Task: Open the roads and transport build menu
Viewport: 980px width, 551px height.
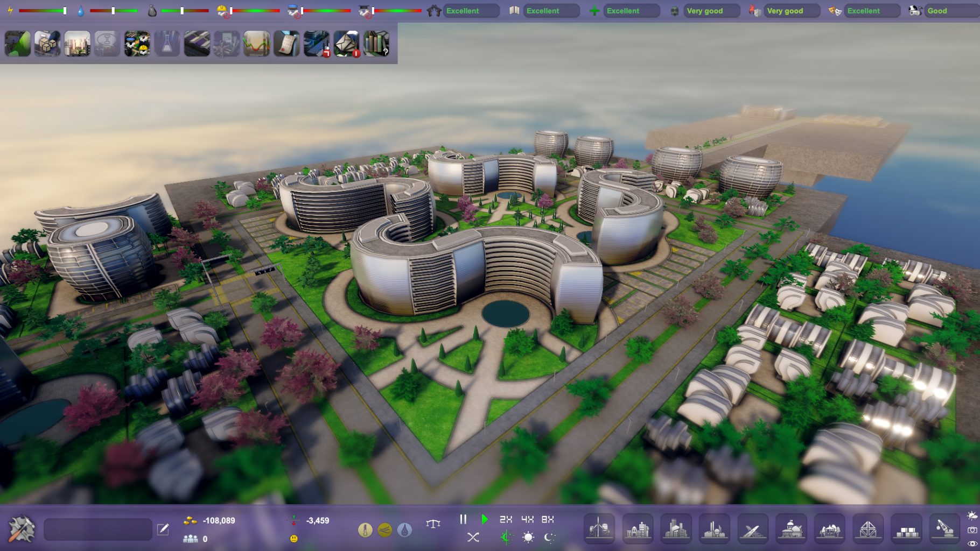Action: coord(752,528)
